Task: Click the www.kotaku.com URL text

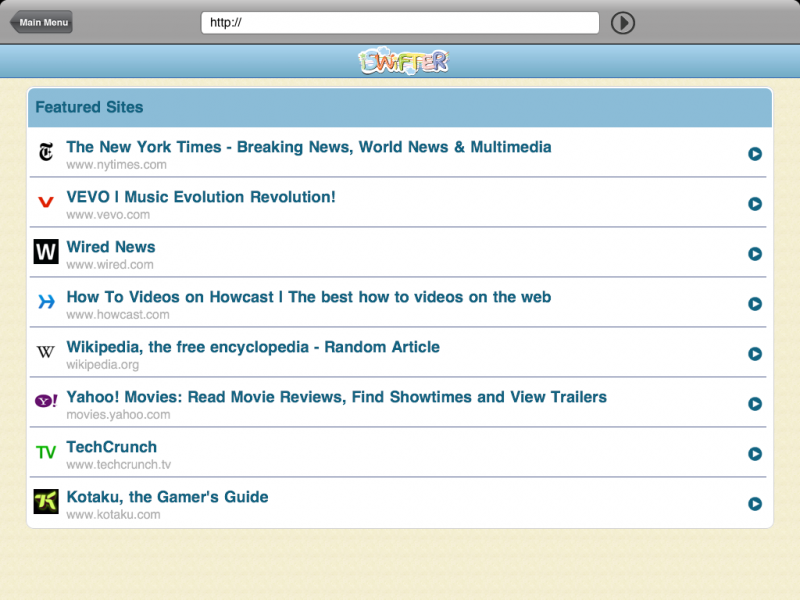Action: 113,515
